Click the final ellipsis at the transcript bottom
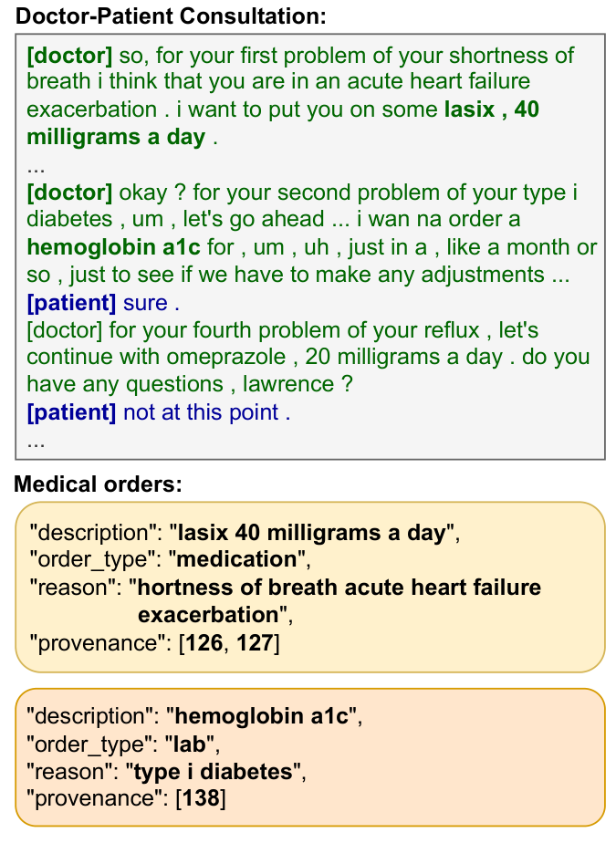The width and height of the screenshot is (616, 864). click(x=37, y=440)
